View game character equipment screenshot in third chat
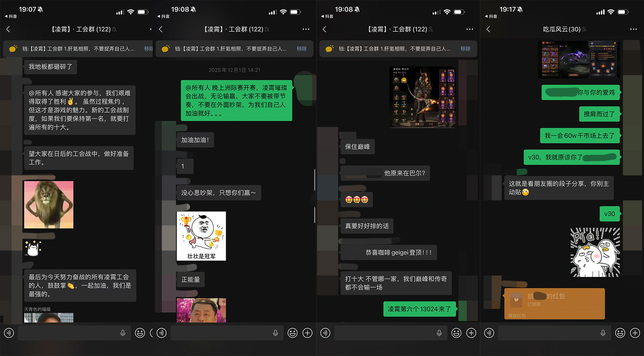The image size is (644, 356). click(x=423, y=97)
